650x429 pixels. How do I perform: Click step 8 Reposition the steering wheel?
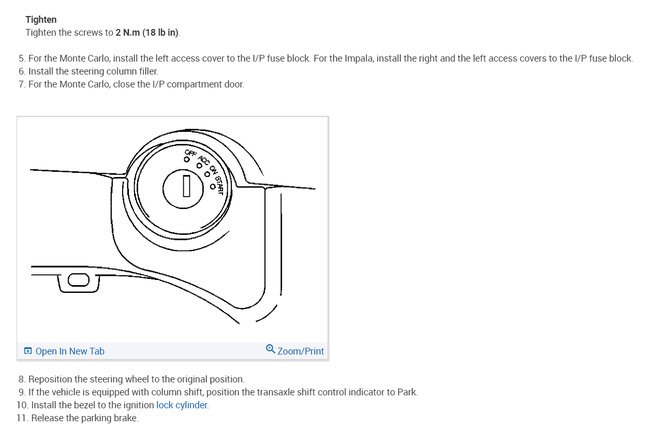[x=131, y=379]
